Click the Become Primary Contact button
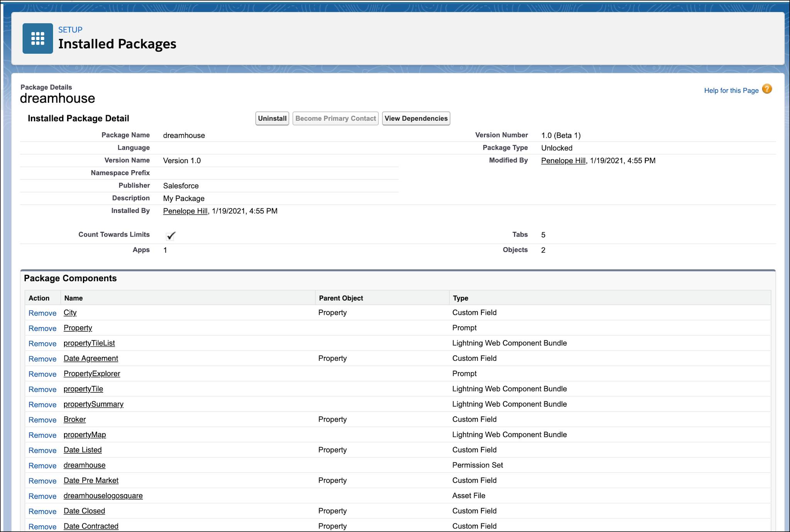This screenshot has width=790, height=532. click(336, 118)
